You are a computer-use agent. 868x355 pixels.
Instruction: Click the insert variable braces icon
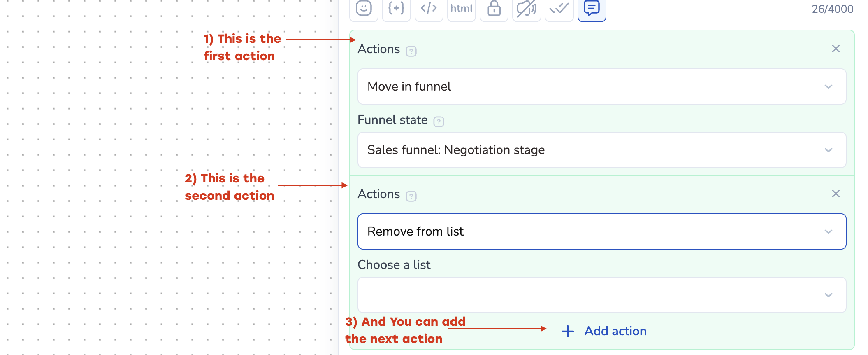coord(396,8)
